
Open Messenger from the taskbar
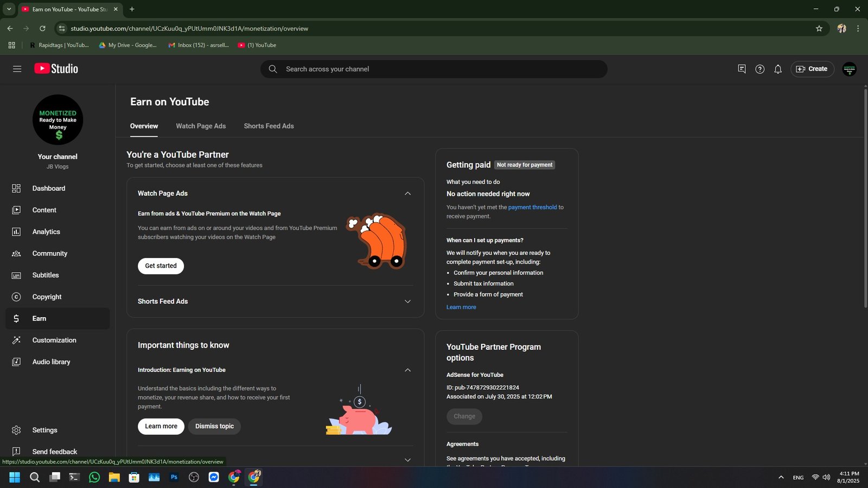click(214, 477)
